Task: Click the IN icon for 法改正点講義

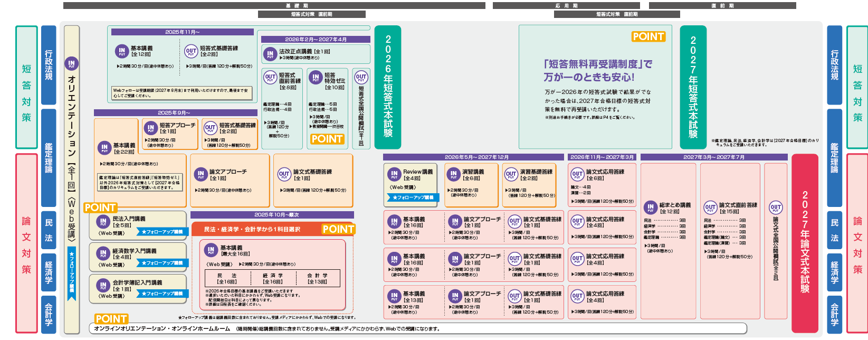Action: click(x=270, y=54)
